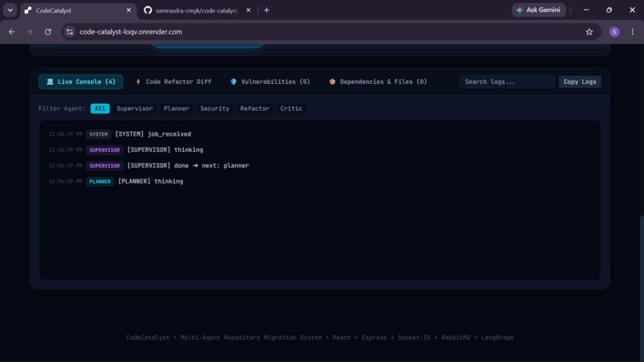Click the GitHub favicon on second tab
644x362 pixels.
click(148, 10)
